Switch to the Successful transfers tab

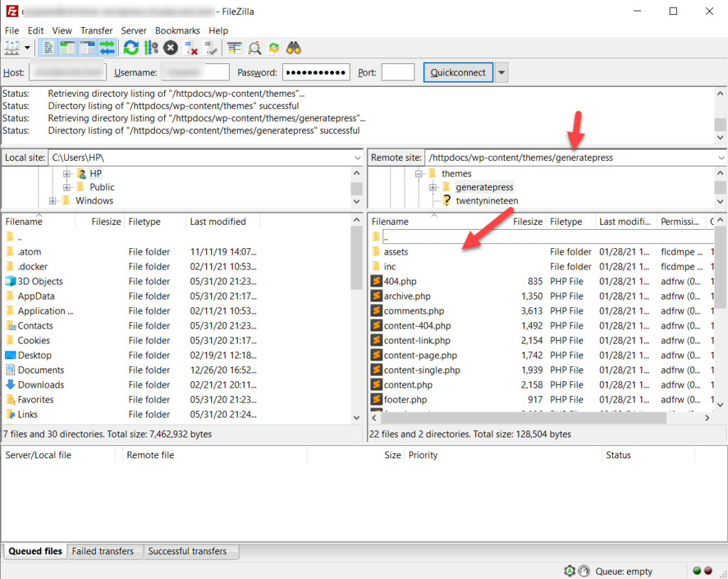(x=188, y=551)
